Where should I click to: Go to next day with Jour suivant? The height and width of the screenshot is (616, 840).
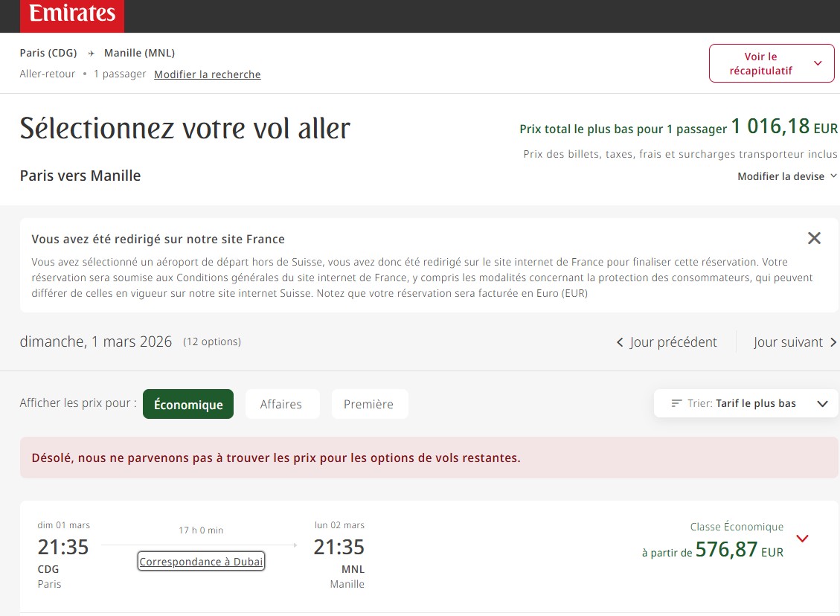pos(795,342)
